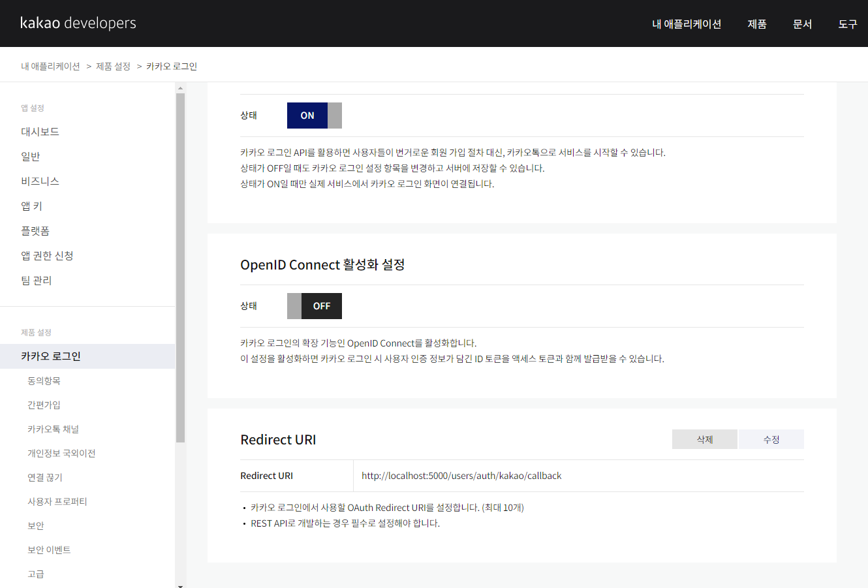Click the 제품 설정 sidebar section label

(x=36, y=333)
